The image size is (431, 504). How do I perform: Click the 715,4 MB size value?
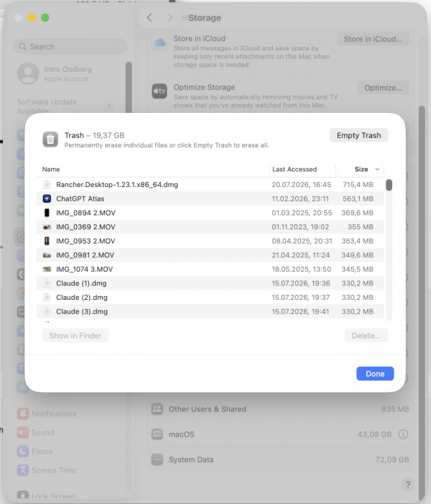click(x=358, y=185)
